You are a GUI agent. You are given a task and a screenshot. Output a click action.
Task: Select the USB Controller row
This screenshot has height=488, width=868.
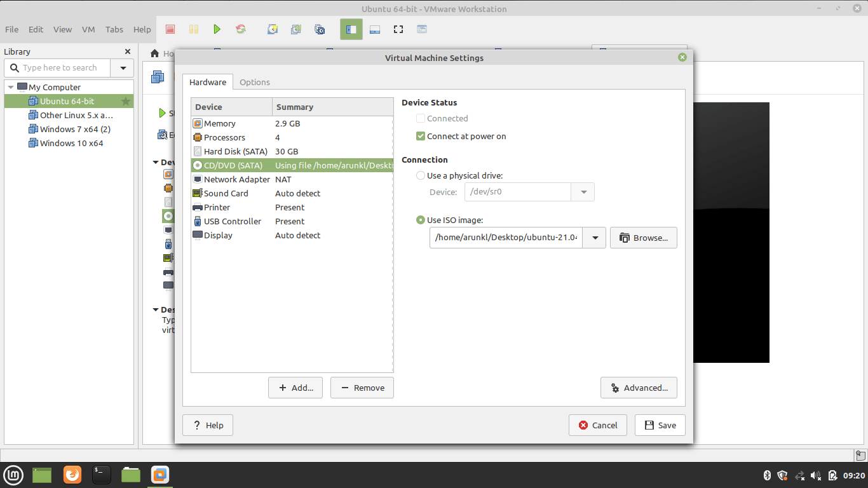click(292, 221)
